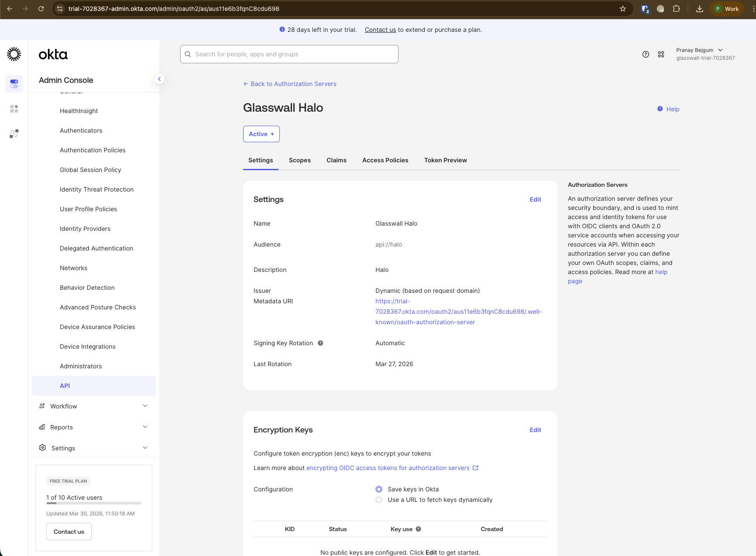This screenshot has width=756, height=556.
Task: Click the workflow connector icon in sidebar
Action: (14, 134)
